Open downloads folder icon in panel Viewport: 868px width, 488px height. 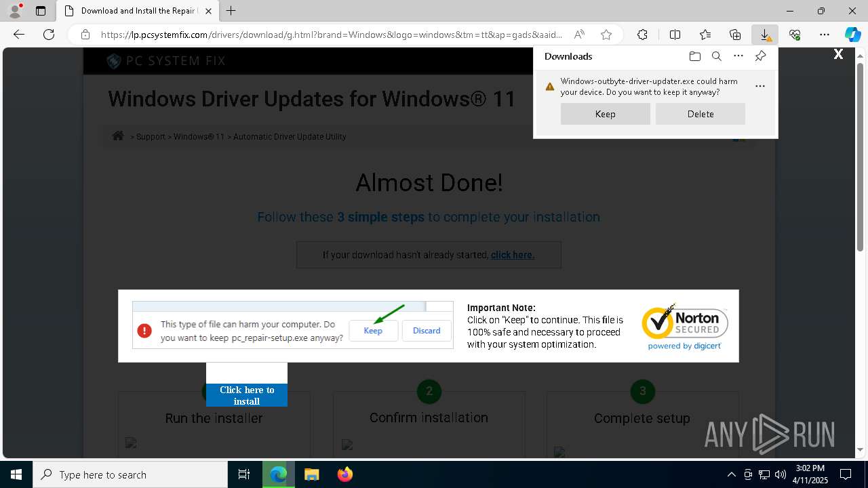[694, 56]
